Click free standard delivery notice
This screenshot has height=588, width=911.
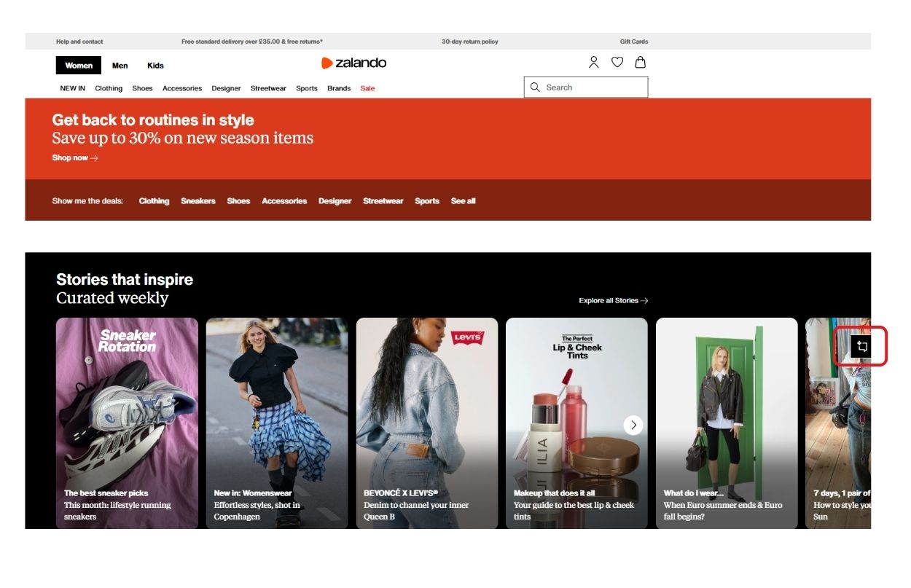coord(252,42)
